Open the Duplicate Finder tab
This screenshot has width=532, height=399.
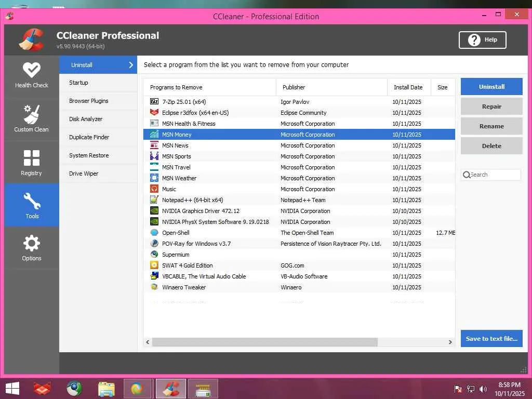pyautogui.click(x=98, y=137)
